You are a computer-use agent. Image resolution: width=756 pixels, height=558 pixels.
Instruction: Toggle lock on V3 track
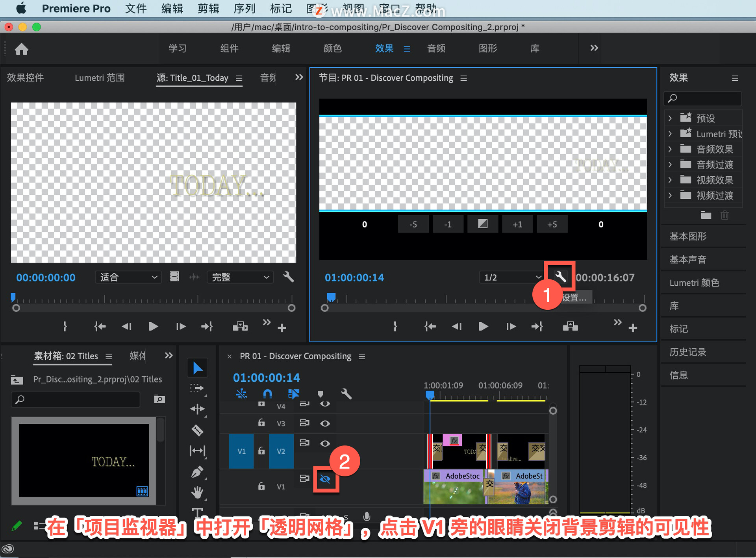point(261,423)
